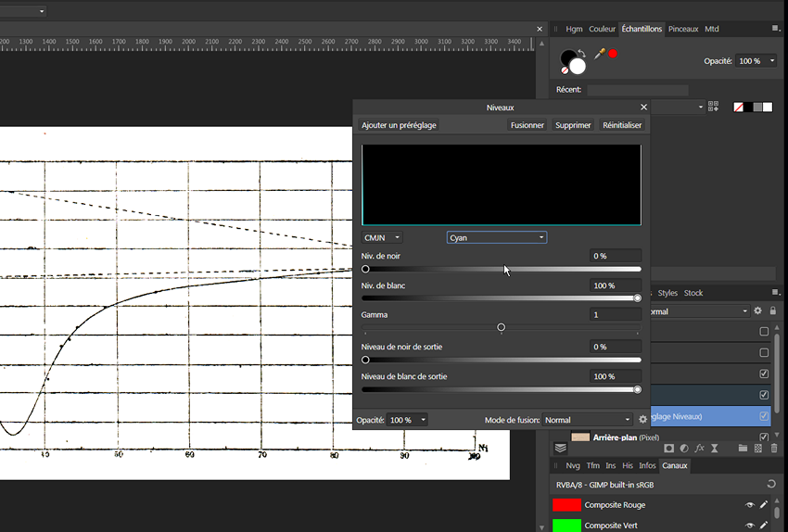Switch to the Pinceaux tab

(x=683, y=29)
